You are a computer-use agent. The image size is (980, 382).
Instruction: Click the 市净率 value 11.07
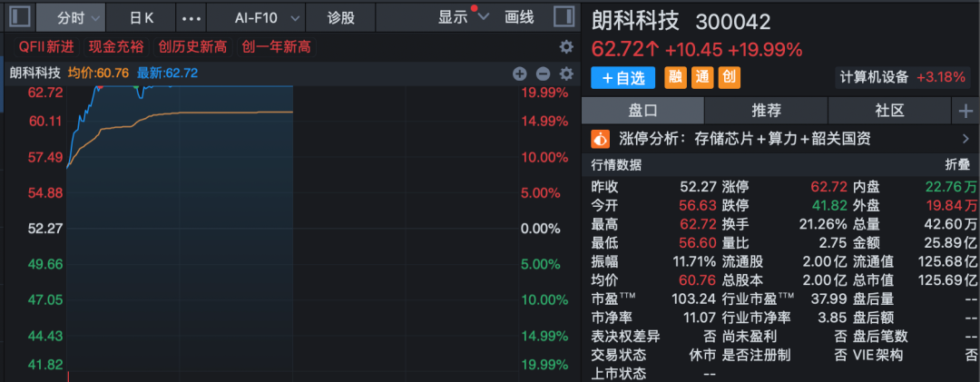point(700,318)
